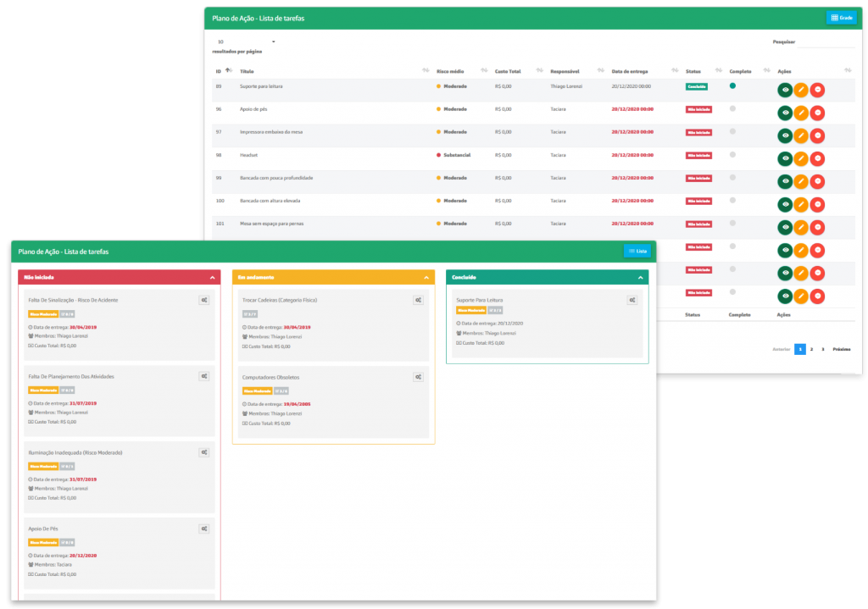Collapse the Concluído column
Screen dimensions: 868x609
click(x=640, y=277)
